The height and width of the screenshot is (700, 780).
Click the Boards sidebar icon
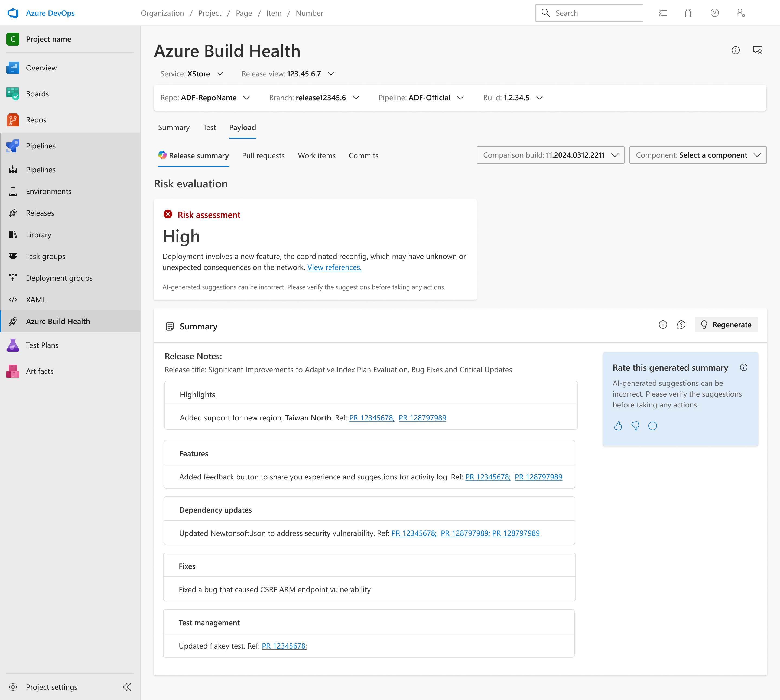tap(13, 94)
